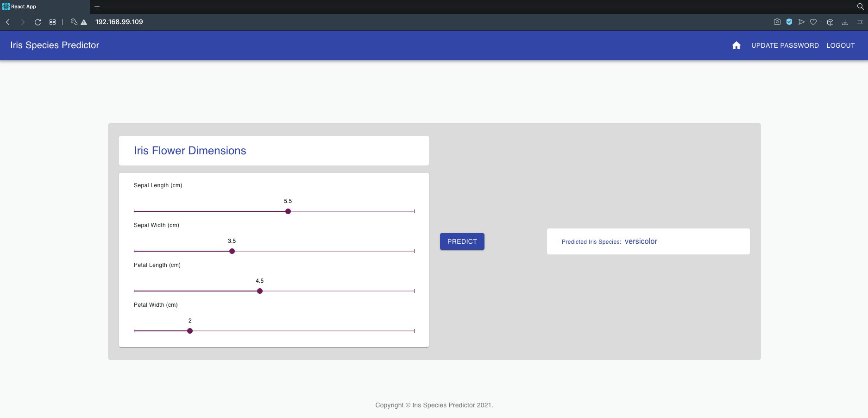Click the Sepal Length slider handle
Viewport: 868px width, 418px height.
click(x=288, y=211)
